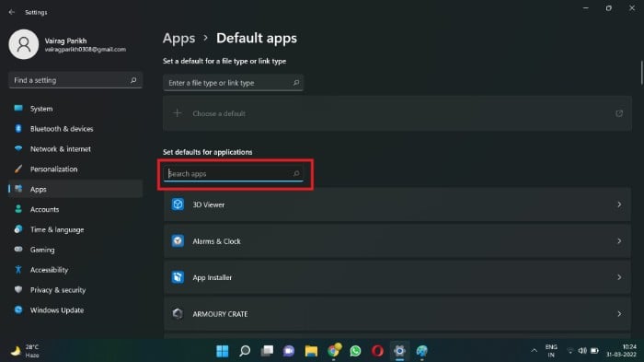Screen dimensions: 644x362
Task: Click the Alarms & Clock app icon
Action: [x=178, y=240]
